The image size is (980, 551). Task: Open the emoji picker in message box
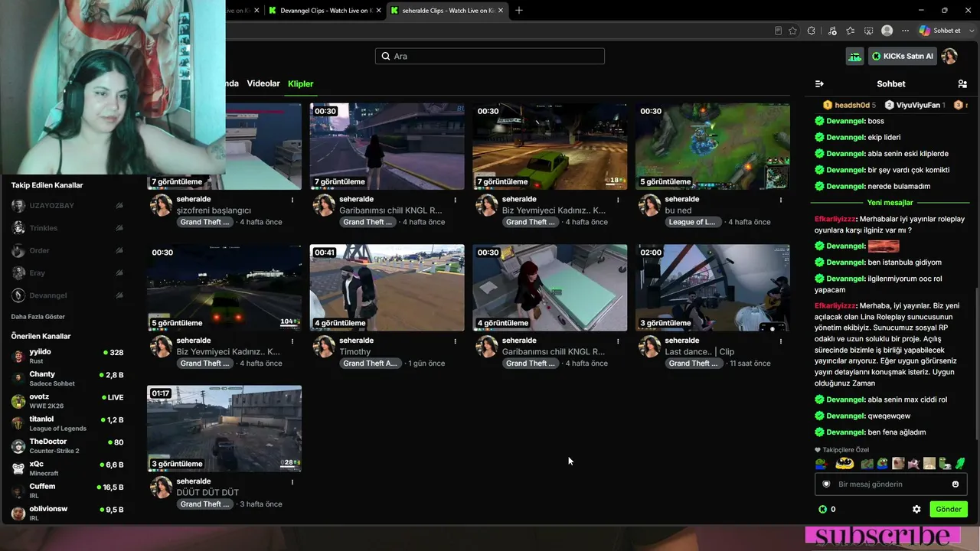point(955,484)
